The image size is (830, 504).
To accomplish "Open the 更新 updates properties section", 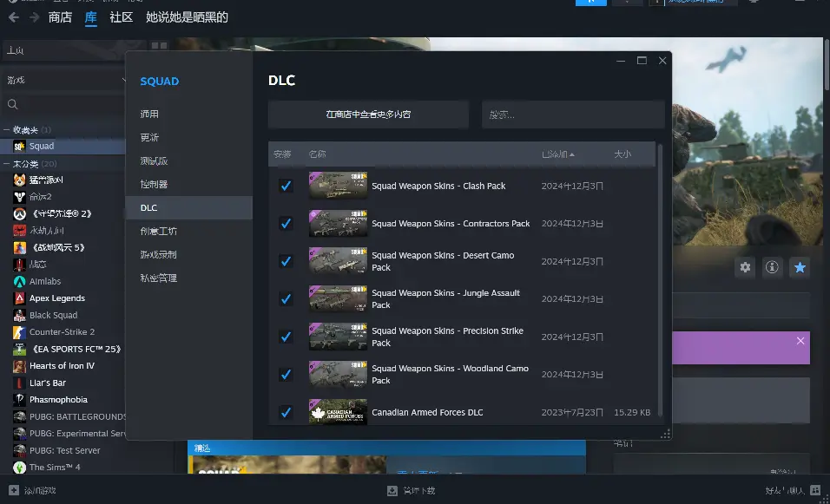I will pyautogui.click(x=189, y=138).
